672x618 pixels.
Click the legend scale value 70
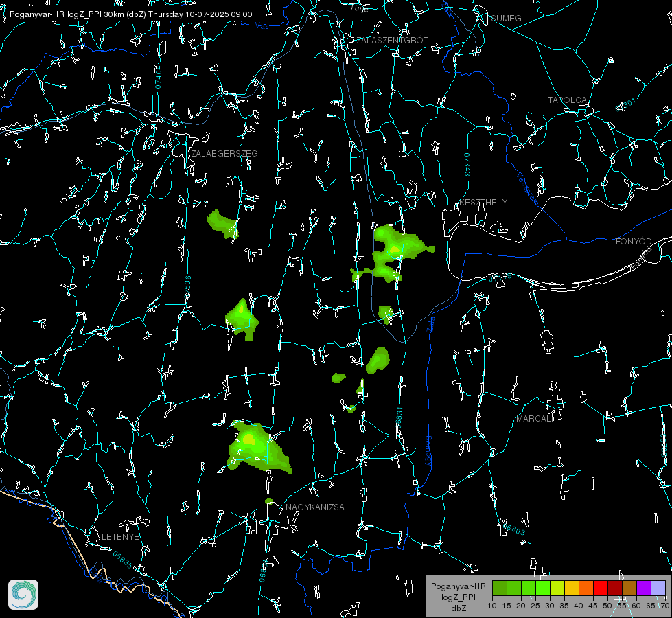[664, 606]
